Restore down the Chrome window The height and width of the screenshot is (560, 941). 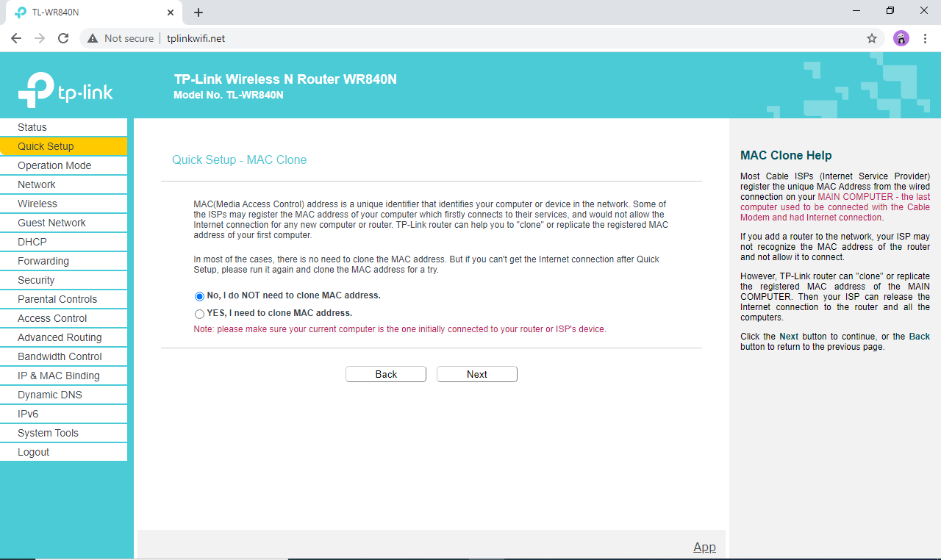[890, 10]
